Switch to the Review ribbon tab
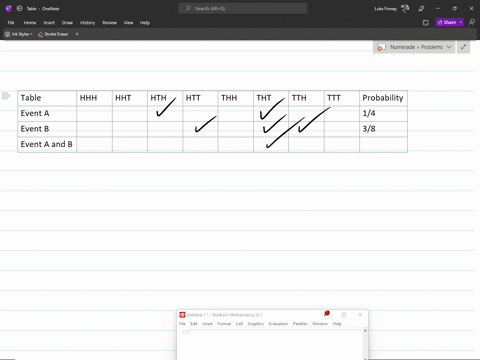480x360 pixels. [x=110, y=23]
